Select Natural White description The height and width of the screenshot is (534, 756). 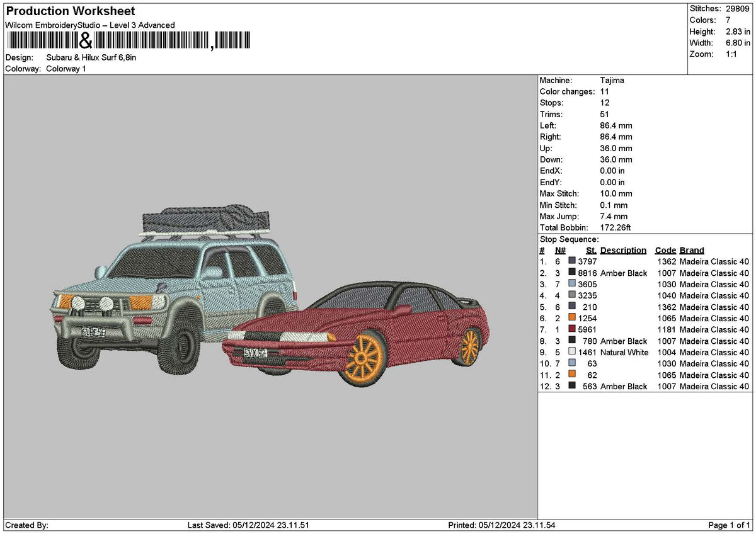(x=624, y=353)
